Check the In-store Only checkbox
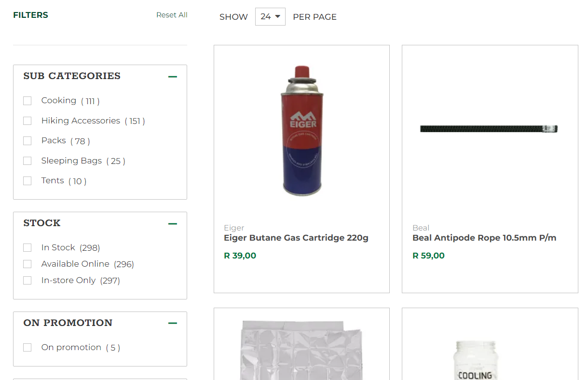 click(27, 281)
